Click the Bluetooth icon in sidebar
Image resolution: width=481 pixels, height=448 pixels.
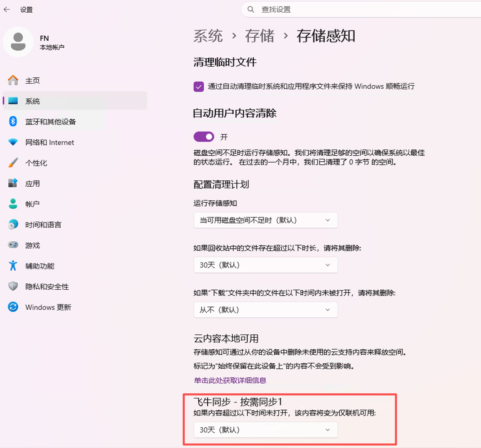13,121
